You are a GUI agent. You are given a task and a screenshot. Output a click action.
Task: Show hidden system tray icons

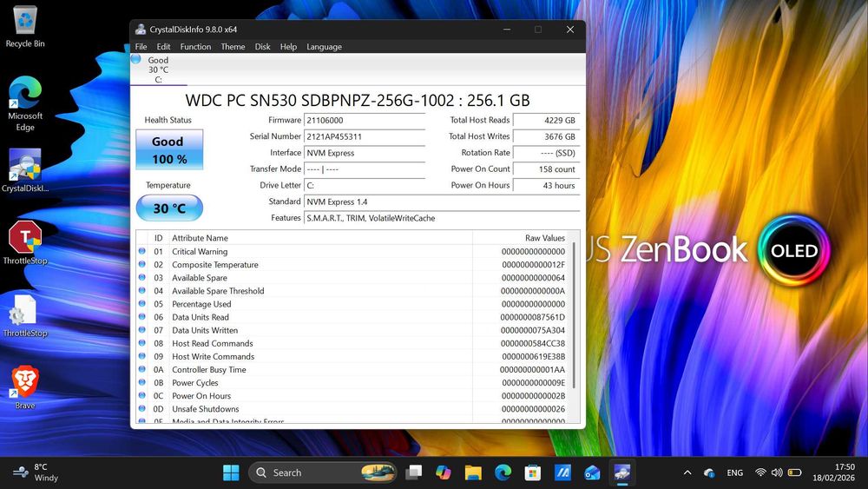coord(687,472)
